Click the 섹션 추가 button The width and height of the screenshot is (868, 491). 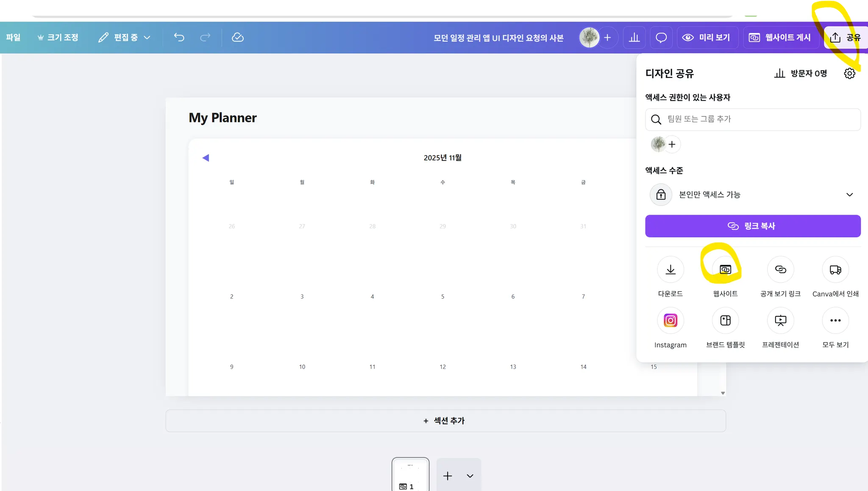point(445,421)
